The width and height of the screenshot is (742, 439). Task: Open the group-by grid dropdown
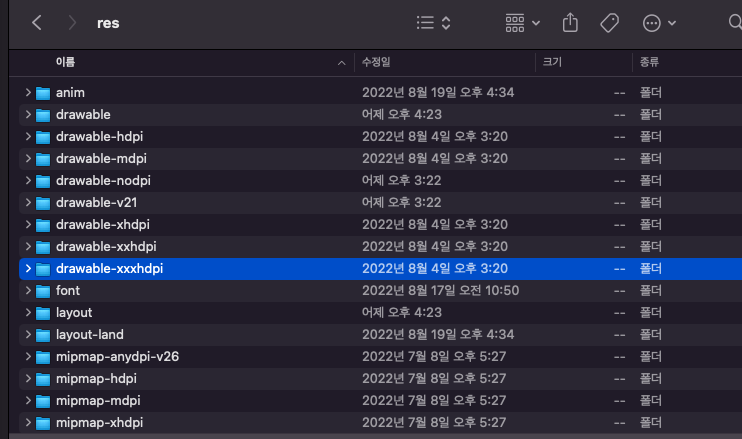point(522,23)
